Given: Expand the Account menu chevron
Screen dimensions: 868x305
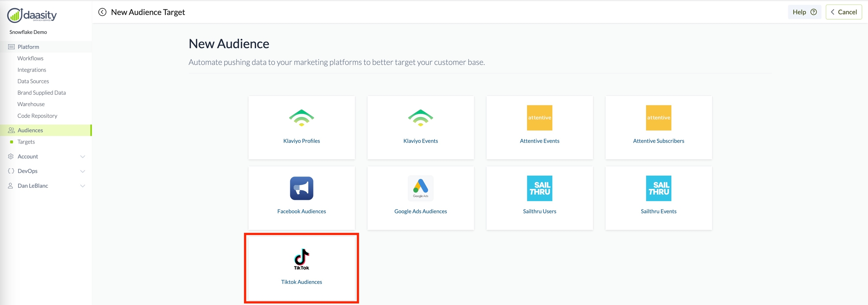Looking at the screenshot, I should click(83, 157).
